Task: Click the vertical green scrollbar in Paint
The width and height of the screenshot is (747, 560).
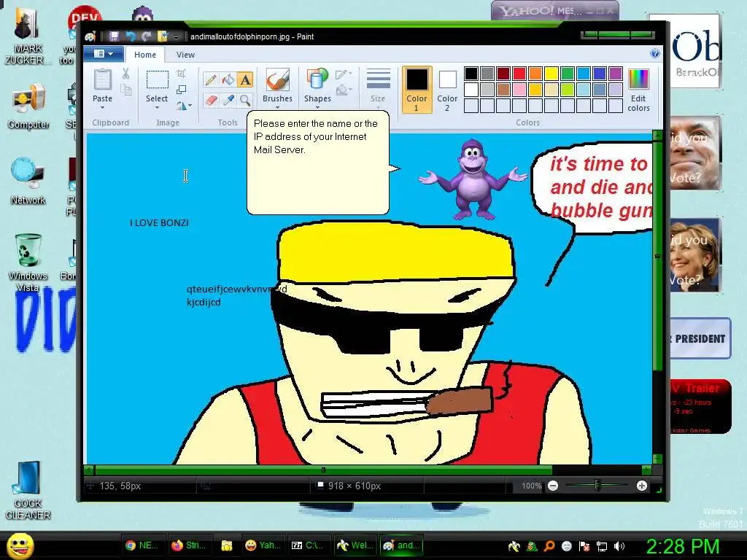Action: coord(657,256)
